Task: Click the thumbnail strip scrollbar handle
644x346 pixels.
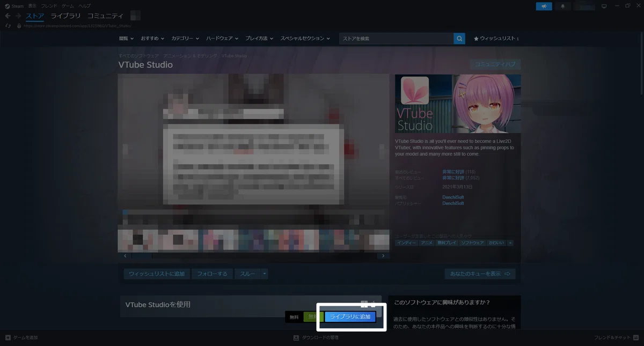Action: [143, 256]
